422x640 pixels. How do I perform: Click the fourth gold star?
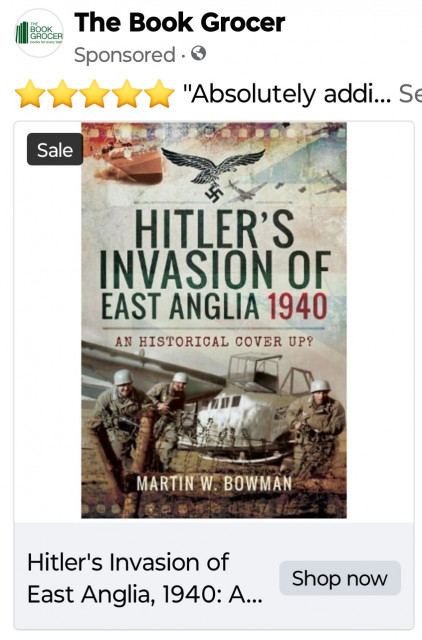[x=127, y=94]
